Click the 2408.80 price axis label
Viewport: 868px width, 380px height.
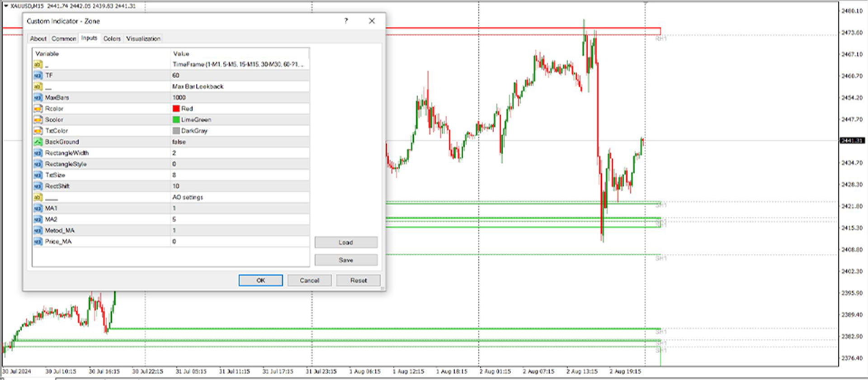click(852, 250)
